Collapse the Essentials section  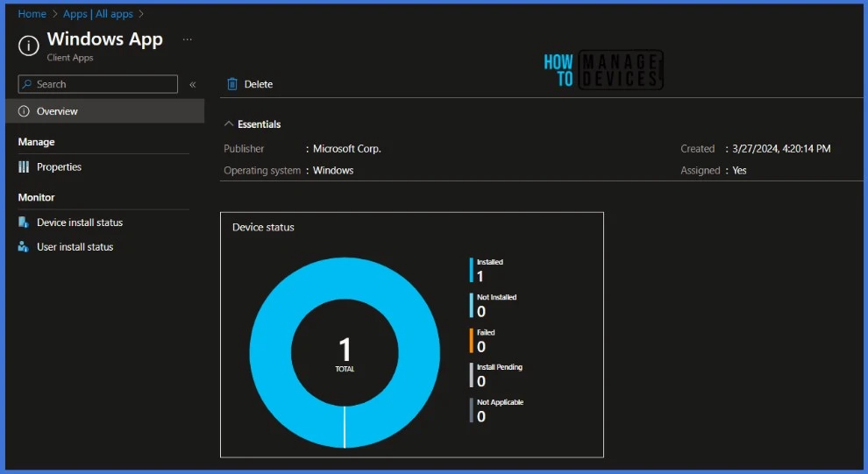click(x=228, y=124)
